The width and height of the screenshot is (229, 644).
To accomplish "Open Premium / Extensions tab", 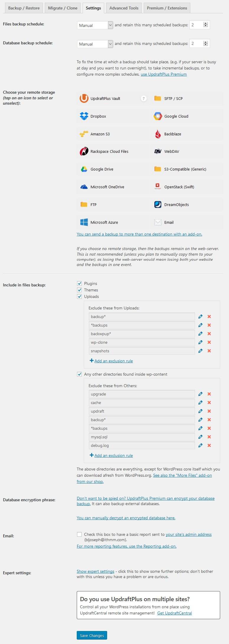I will coord(167,8).
